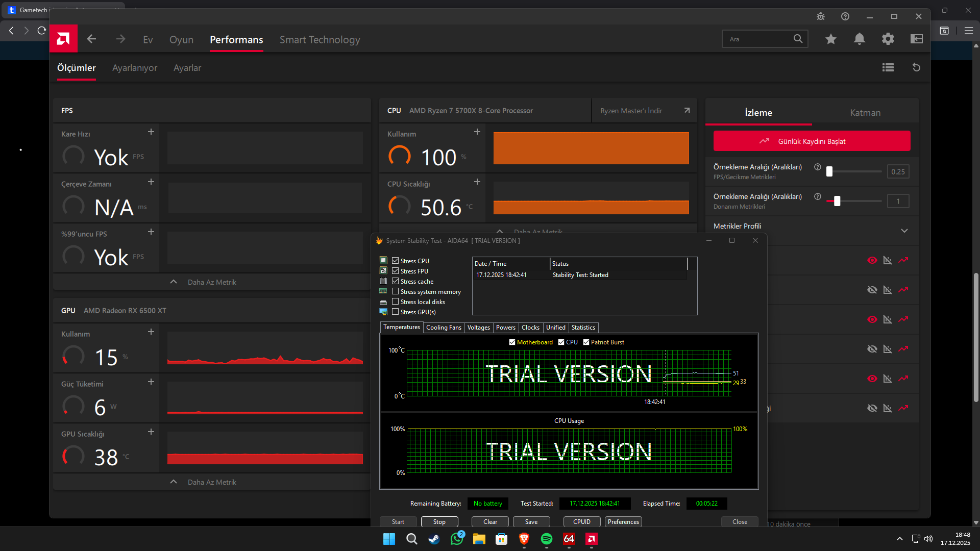Image resolution: width=980 pixels, height=551 pixels.
Task: Add CPU Sıcaklığı metric with plus
Action: tap(477, 182)
